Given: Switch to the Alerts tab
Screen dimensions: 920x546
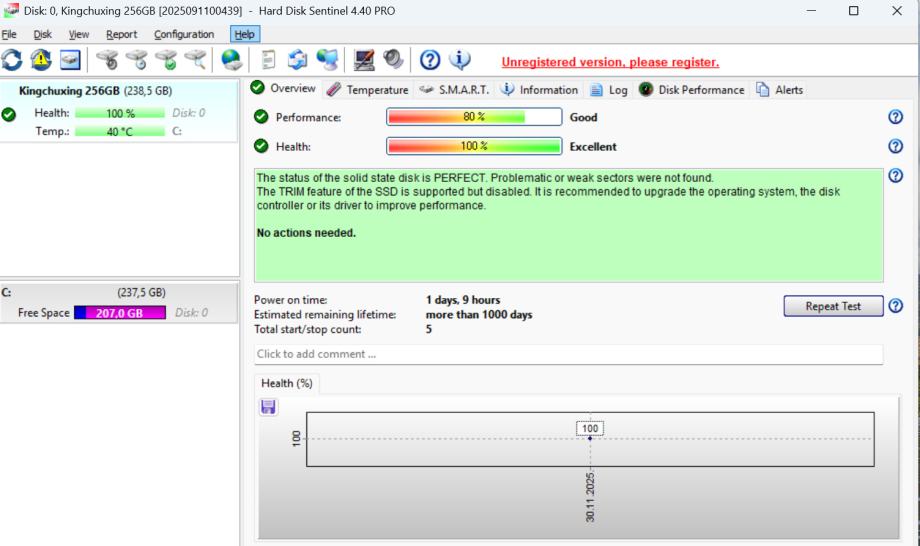Looking at the screenshot, I should click(780, 90).
